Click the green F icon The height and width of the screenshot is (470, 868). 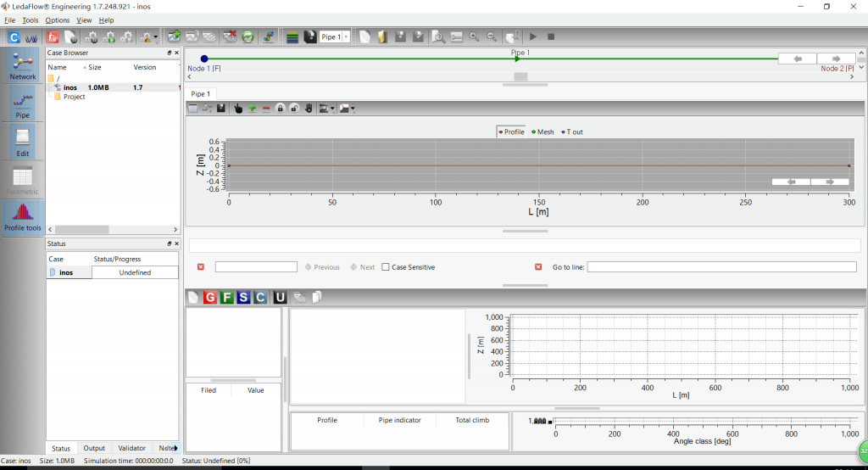click(226, 297)
